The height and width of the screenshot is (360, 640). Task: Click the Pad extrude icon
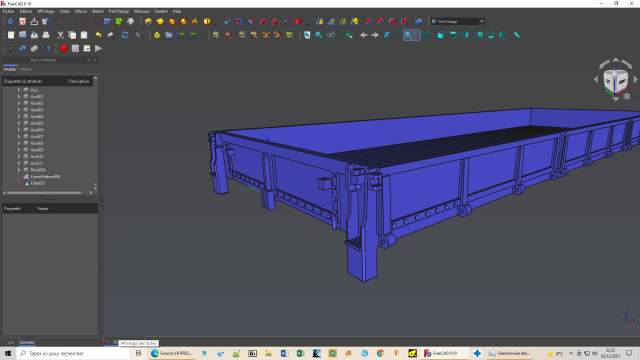148,21
